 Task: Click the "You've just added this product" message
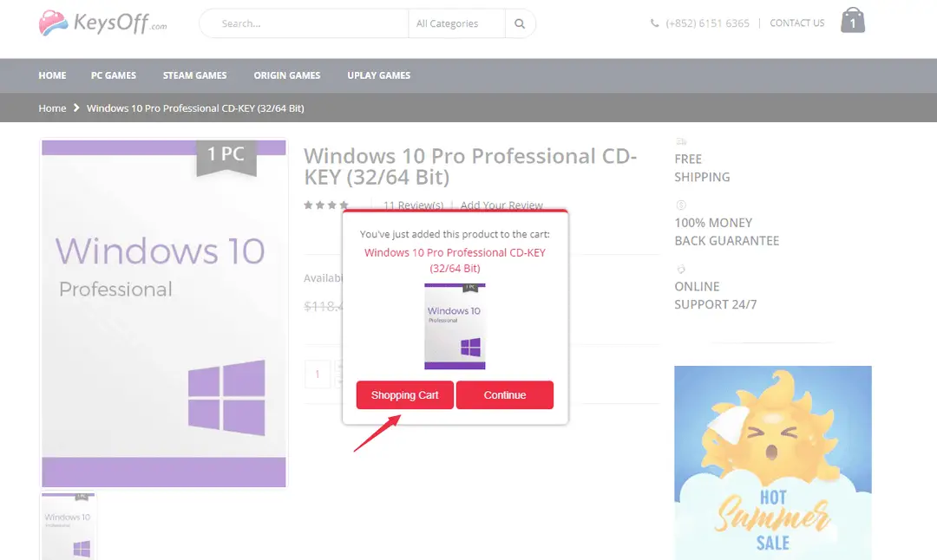pyautogui.click(x=455, y=234)
